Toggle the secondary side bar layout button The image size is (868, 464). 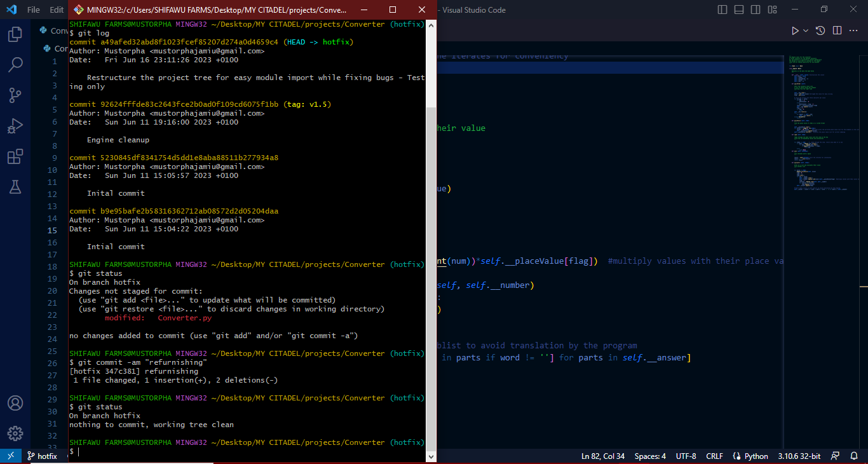(x=756, y=10)
